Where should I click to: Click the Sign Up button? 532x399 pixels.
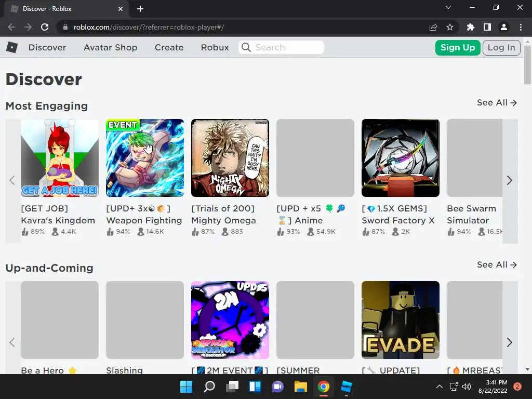coord(457,47)
